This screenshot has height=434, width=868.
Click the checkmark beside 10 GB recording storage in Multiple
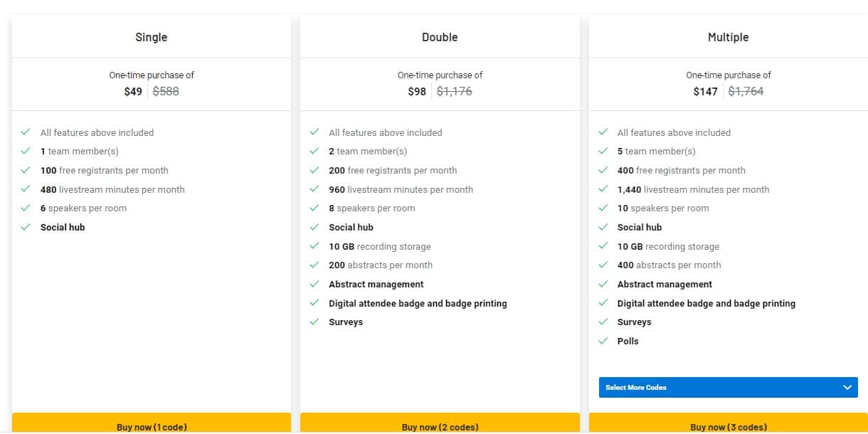pos(603,246)
